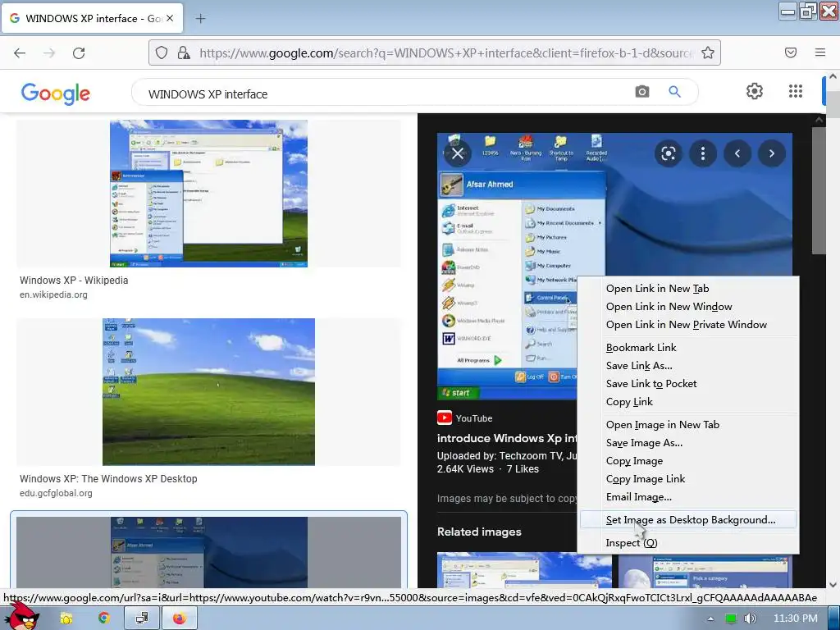Search by image using the camera icon

coord(641,92)
